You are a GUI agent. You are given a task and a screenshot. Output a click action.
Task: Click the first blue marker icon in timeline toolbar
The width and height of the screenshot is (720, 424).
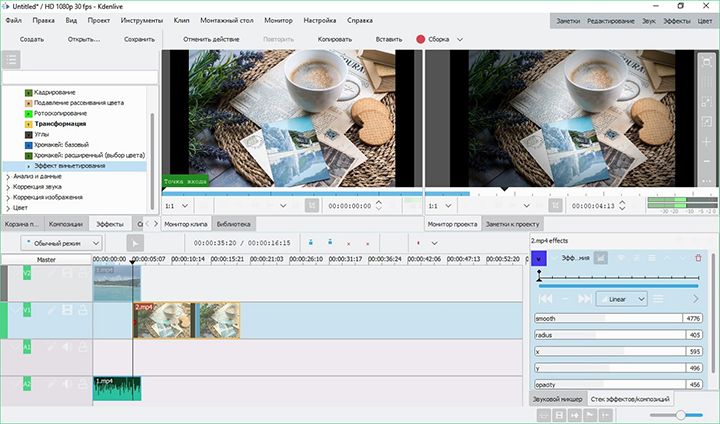coord(311,243)
